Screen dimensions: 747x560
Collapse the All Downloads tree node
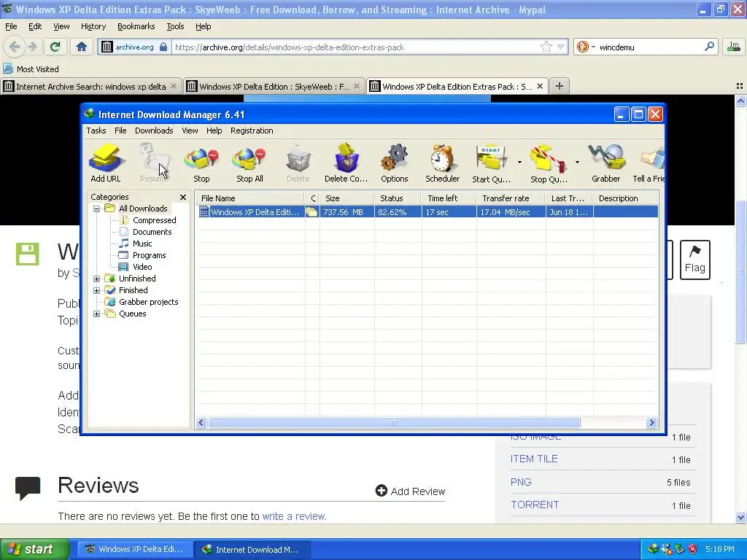coord(97,209)
